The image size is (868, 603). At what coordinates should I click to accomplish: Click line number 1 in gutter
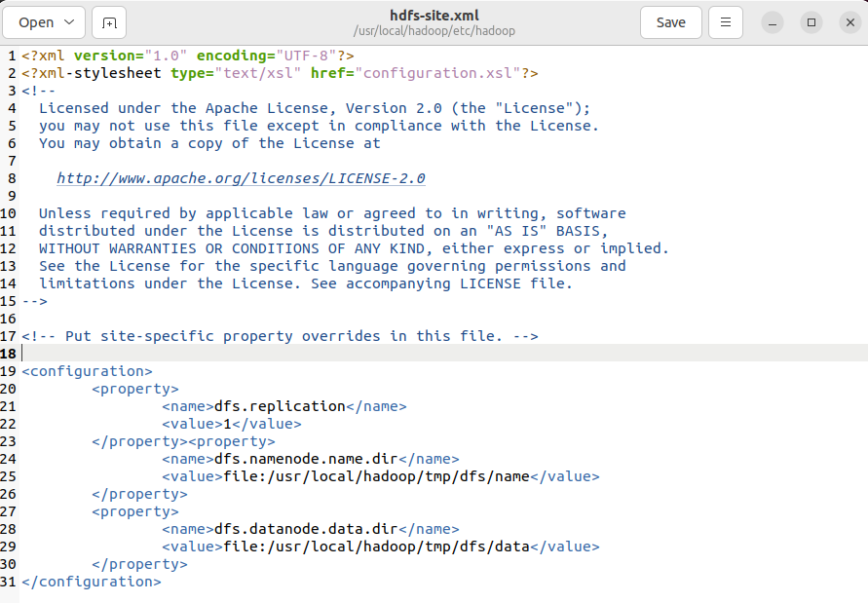[x=12, y=56]
